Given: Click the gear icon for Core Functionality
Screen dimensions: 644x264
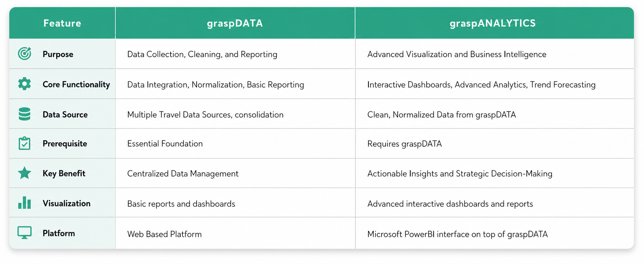Looking at the screenshot, I should (25, 84).
